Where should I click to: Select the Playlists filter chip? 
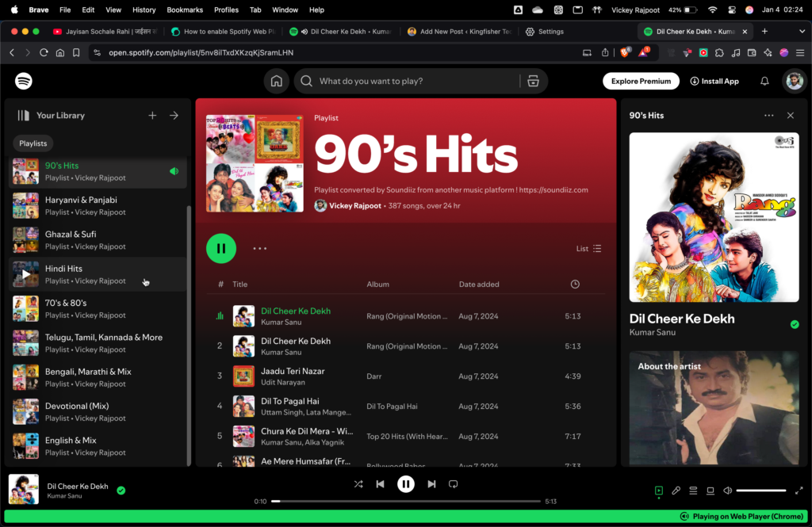click(x=33, y=143)
